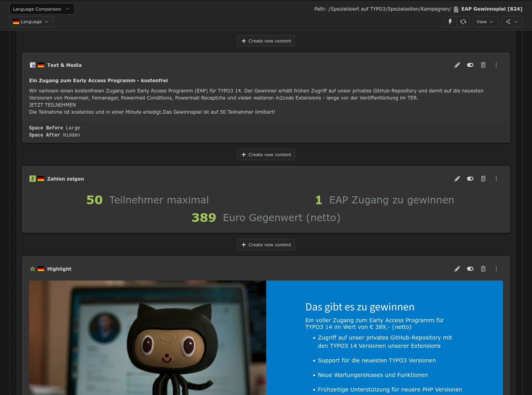Viewport: 532px width, 395px height.
Task: Click the Highlight star content type icon
Action: tap(33, 269)
